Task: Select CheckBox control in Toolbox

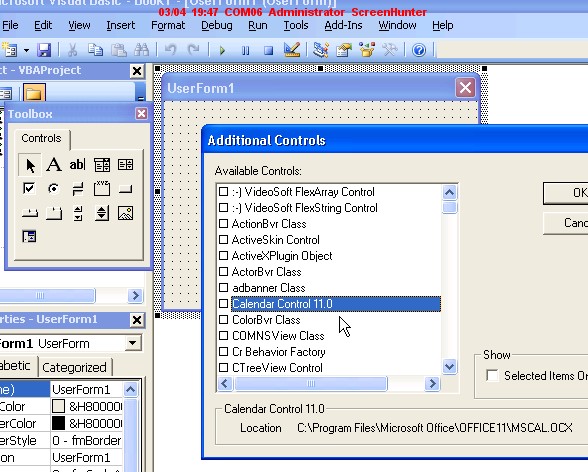Action: coord(29,189)
